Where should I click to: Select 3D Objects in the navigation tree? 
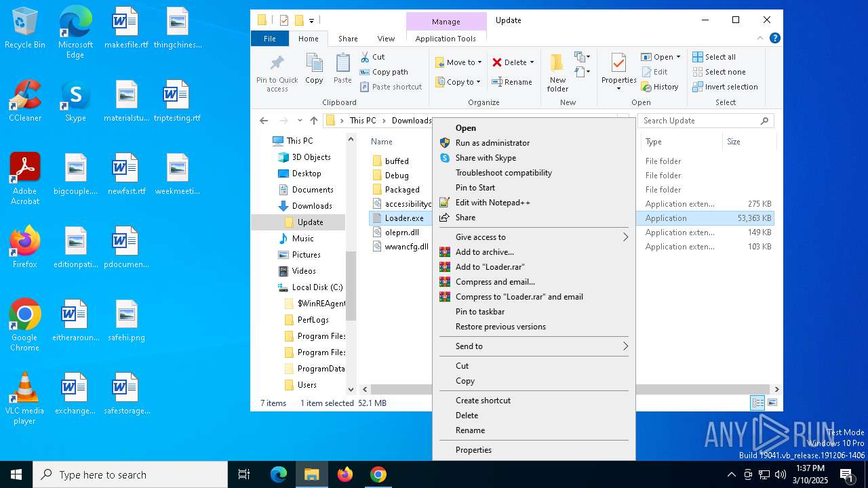pos(311,157)
